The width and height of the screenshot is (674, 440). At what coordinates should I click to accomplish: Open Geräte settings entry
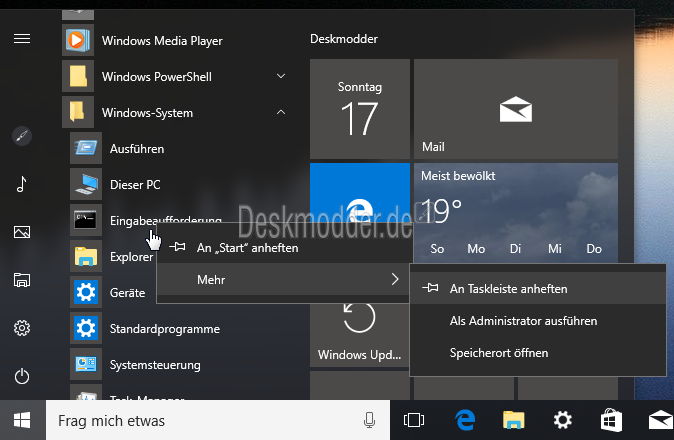coord(113,293)
